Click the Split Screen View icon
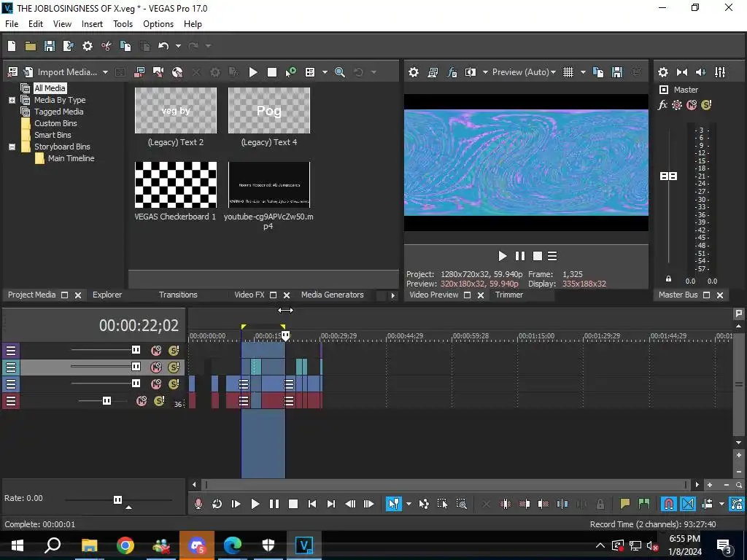 471,72
